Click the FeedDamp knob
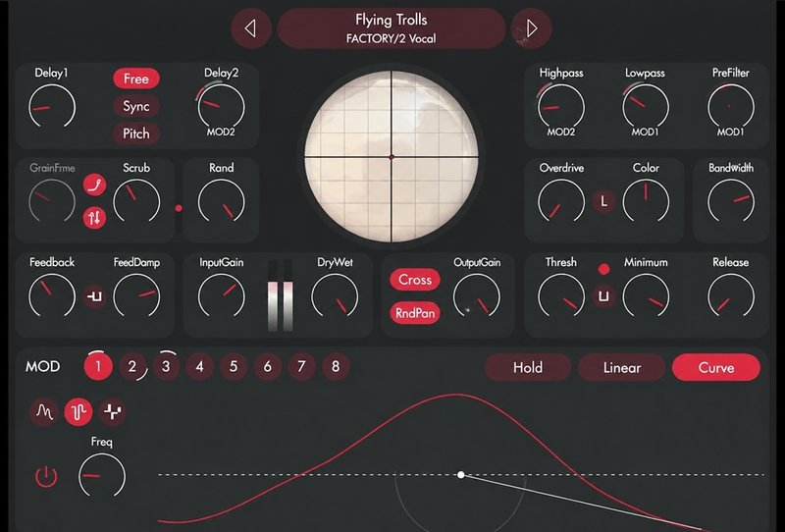Screen dimensions: 785x532 point(136,295)
